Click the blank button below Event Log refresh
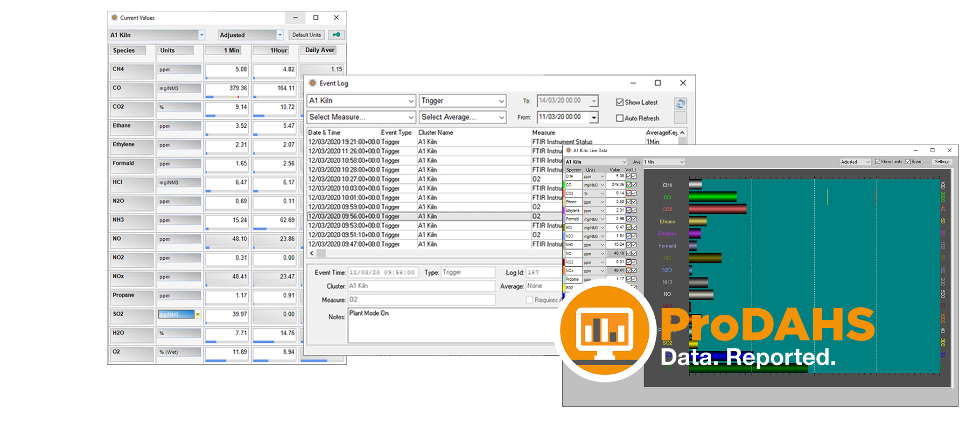980x443 pixels. pyautogui.click(x=680, y=118)
